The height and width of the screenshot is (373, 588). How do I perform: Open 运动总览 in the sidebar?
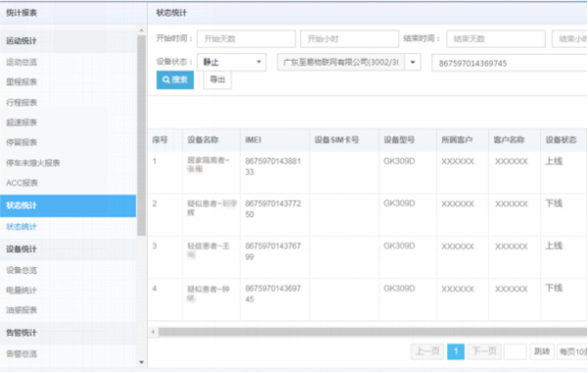point(22,63)
